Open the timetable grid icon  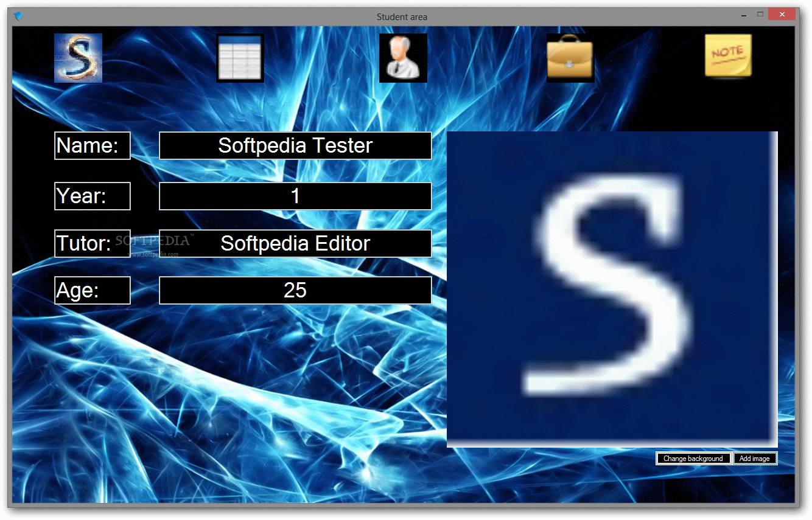pyautogui.click(x=240, y=58)
